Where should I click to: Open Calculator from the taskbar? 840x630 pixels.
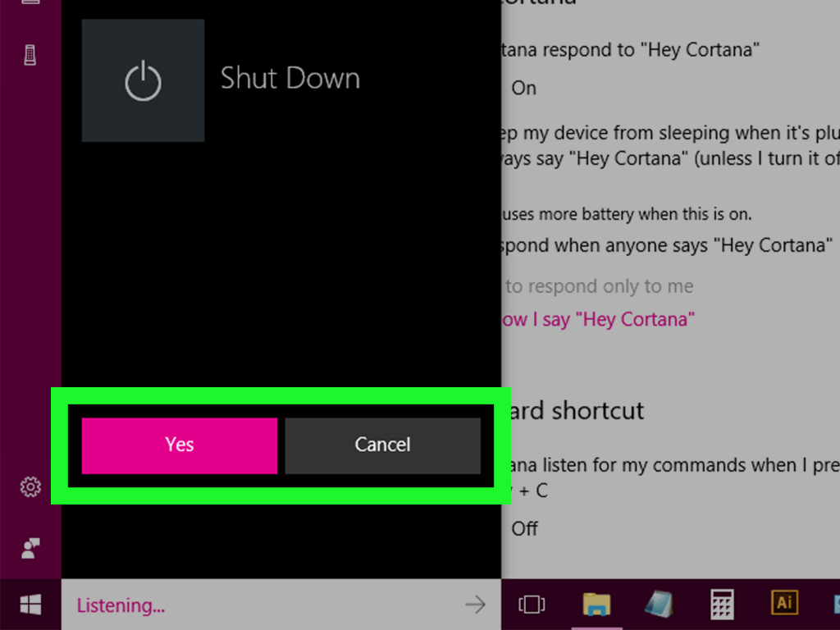click(x=722, y=605)
